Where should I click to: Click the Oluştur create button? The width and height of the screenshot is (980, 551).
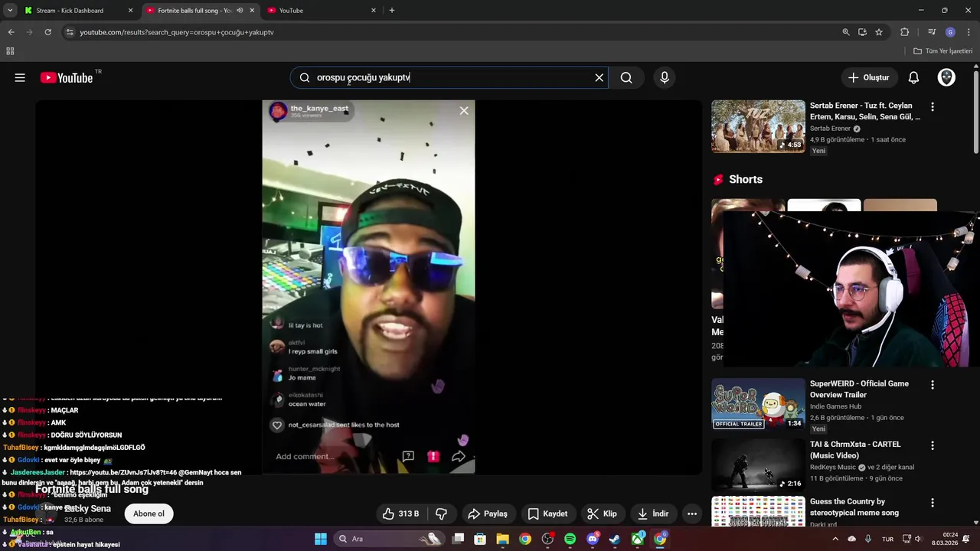click(868, 77)
